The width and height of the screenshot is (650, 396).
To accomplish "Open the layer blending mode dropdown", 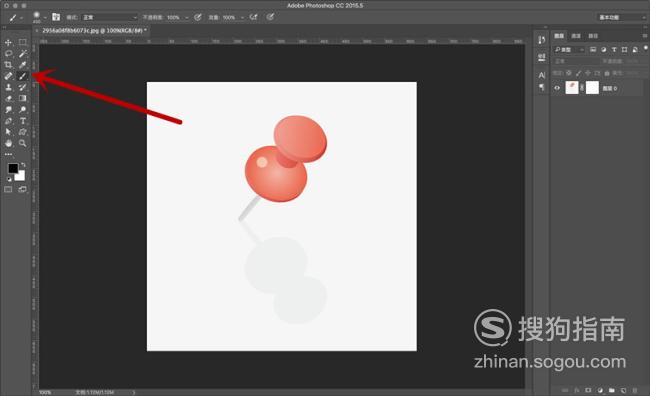I will [x=577, y=61].
